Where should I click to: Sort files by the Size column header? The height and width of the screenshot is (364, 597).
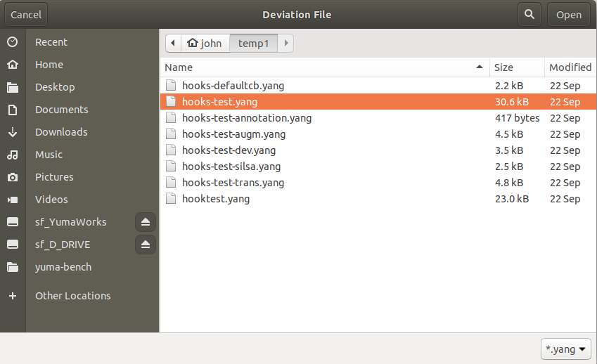click(517, 67)
